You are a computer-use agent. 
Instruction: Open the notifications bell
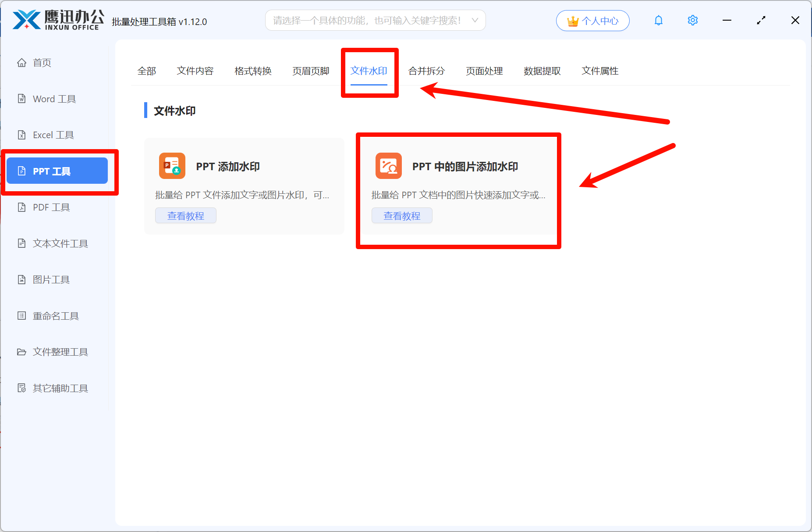click(659, 20)
